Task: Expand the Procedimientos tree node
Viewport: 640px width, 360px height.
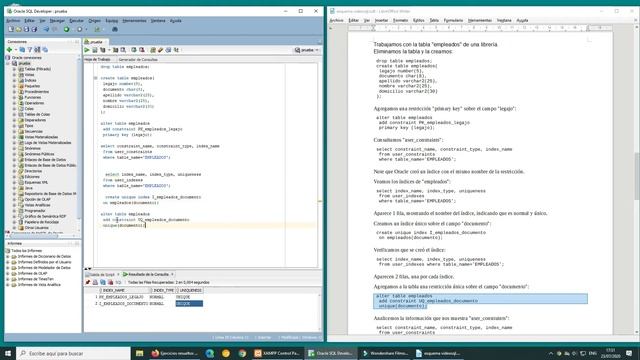Action: coord(15,92)
